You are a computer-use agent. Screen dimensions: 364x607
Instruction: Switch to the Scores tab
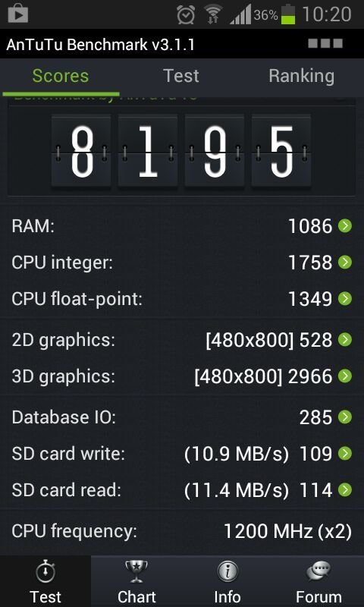(x=61, y=77)
